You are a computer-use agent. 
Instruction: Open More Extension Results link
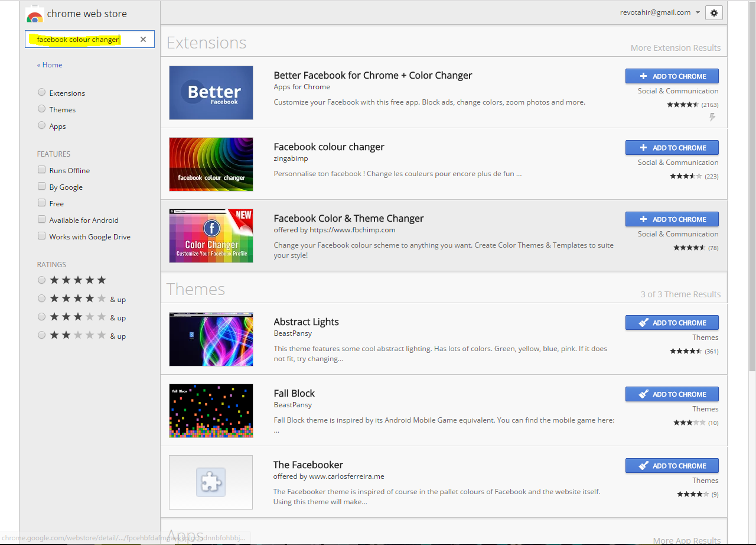tap(676, 48)
